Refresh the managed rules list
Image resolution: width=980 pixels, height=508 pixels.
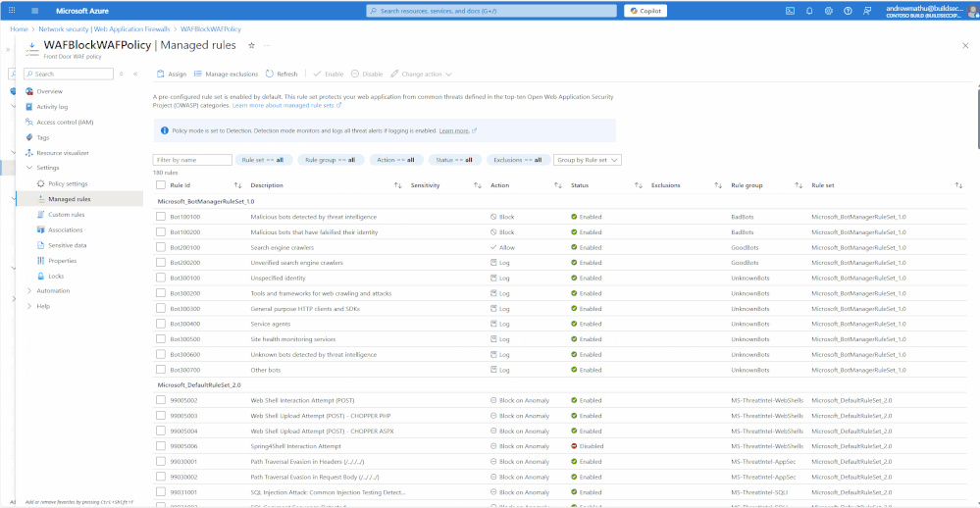point(282,74)
